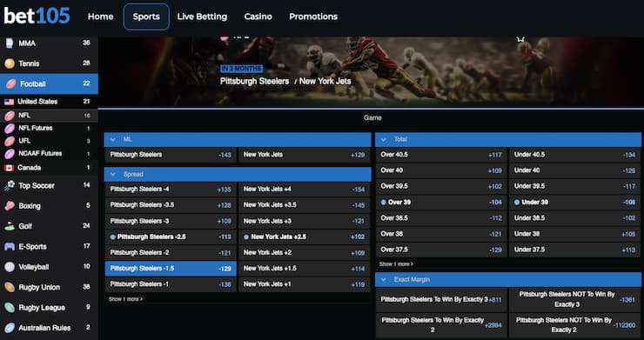Click the Australian Rules ball icon
This screenshot has height=340, width=644.
click(10, 328)
